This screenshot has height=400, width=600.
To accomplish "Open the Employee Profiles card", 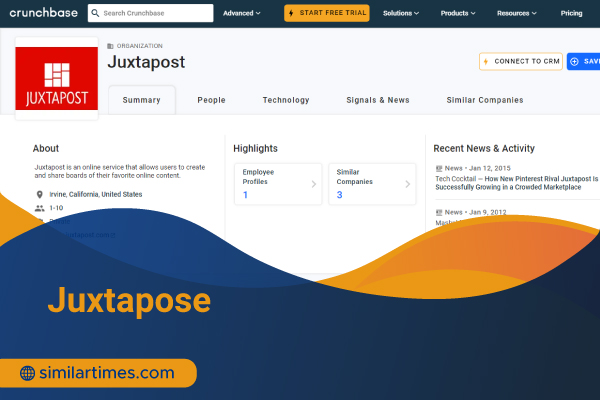I will [278, 184].
